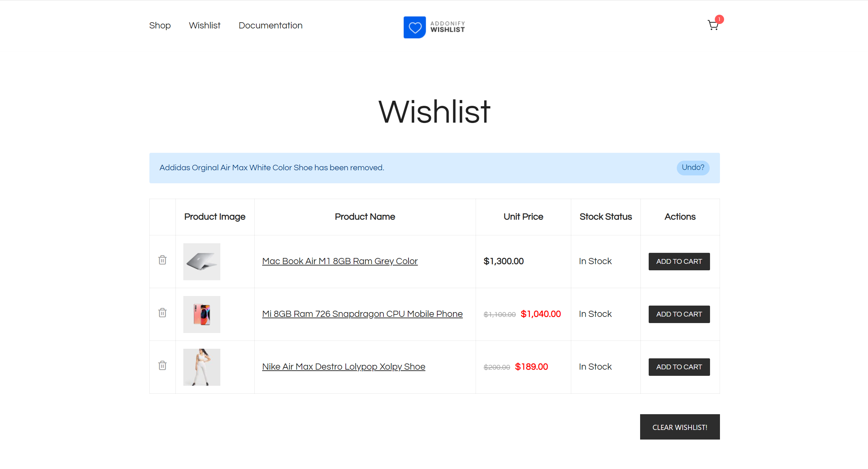Clear the entire wishlist
The image size is (868, 469).
click(680, 427)
